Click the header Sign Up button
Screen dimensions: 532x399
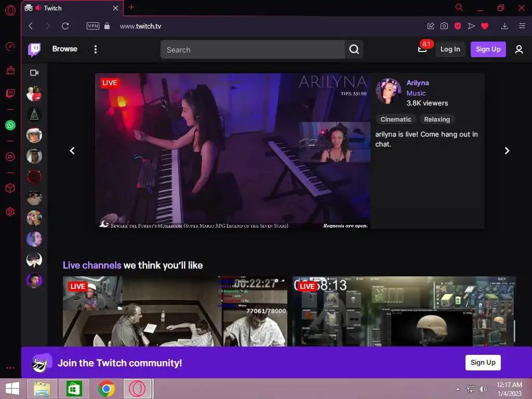(488, 49)
